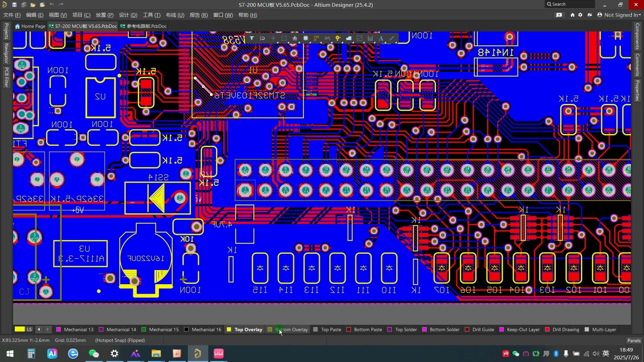The height and width of the screenshot is (362, 644).
Task: Click in the Search field
Action: tap(570, 4)
